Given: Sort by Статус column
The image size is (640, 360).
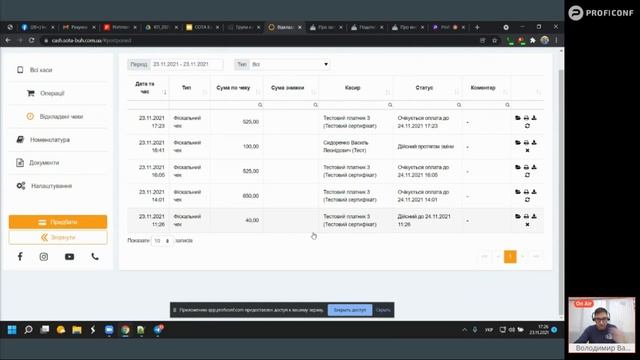Looking at the screenshot, I should click(427, 88).
